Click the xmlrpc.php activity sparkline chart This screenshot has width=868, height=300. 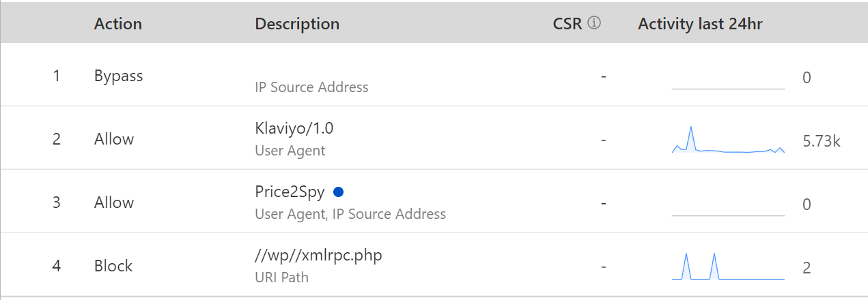728,267
